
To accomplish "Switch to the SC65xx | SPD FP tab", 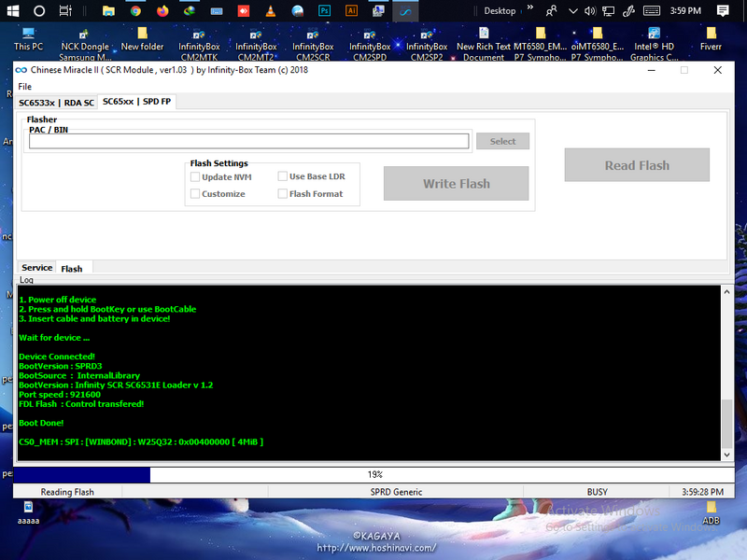I will click(x=136, y=102).
